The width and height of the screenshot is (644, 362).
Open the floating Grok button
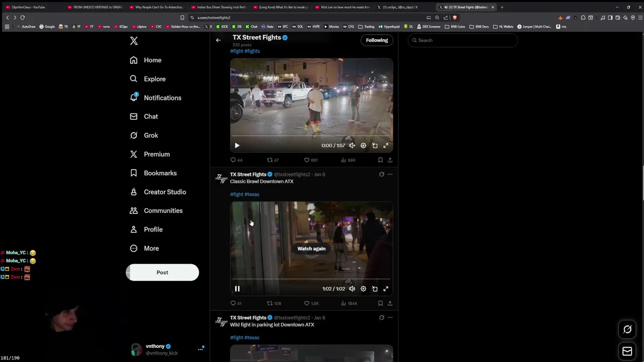pyautogui.click(x=627, y=329)
